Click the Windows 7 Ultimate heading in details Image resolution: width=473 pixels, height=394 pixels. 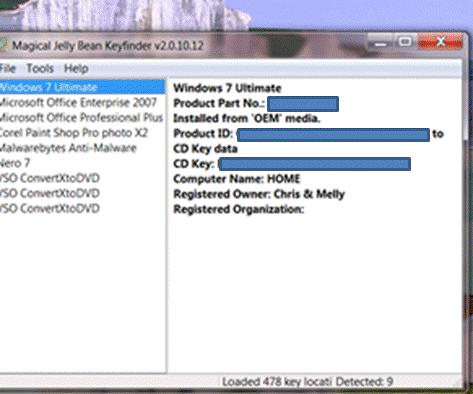[227, 88]
